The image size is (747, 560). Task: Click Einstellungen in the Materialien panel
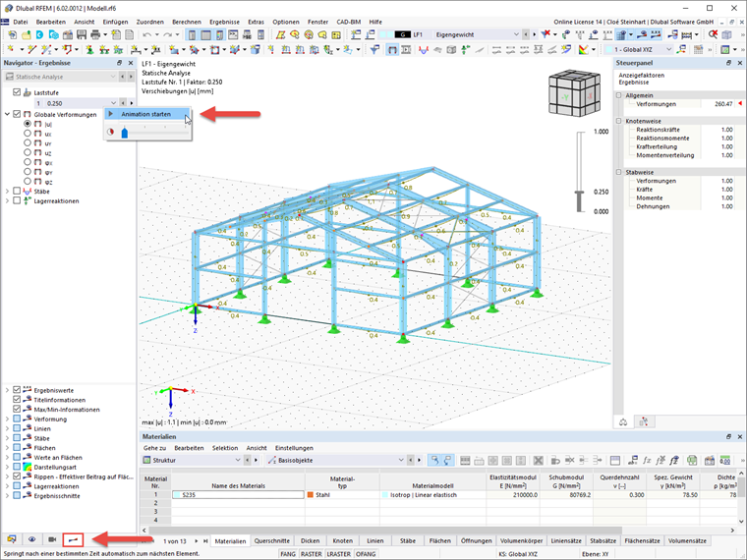coord(294,448)
